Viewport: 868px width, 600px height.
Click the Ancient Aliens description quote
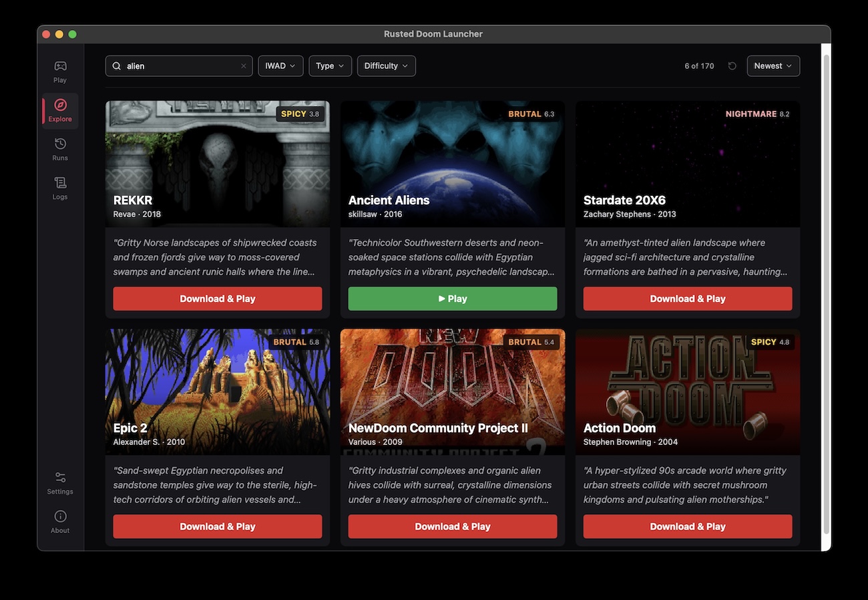(451, 257)
